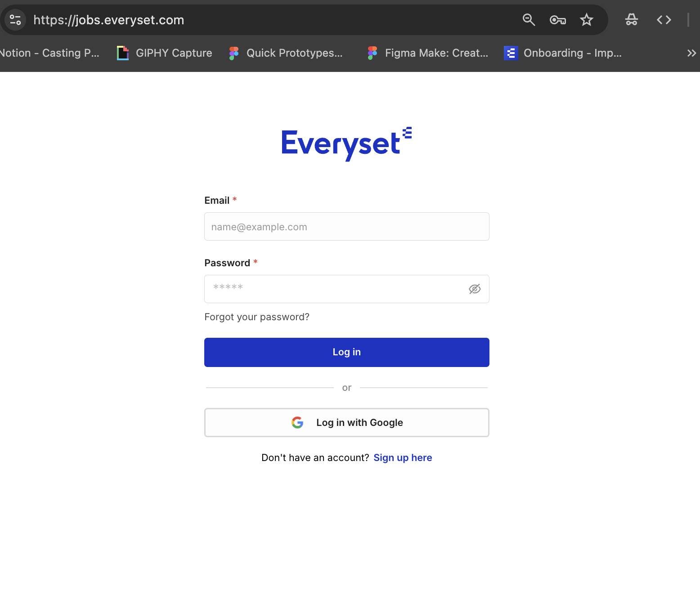Open the Onboarding bookmark
Screen dimensions: 700x591
563,53
